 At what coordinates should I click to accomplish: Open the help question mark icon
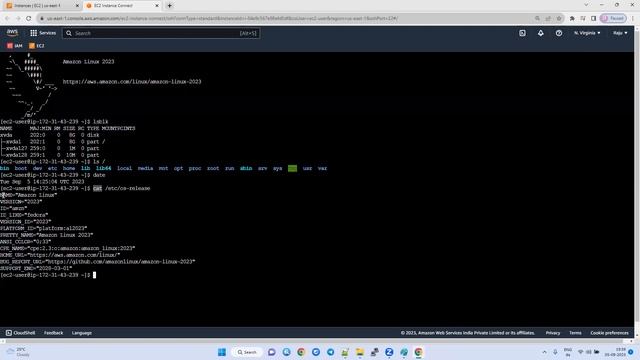point(558,33)
